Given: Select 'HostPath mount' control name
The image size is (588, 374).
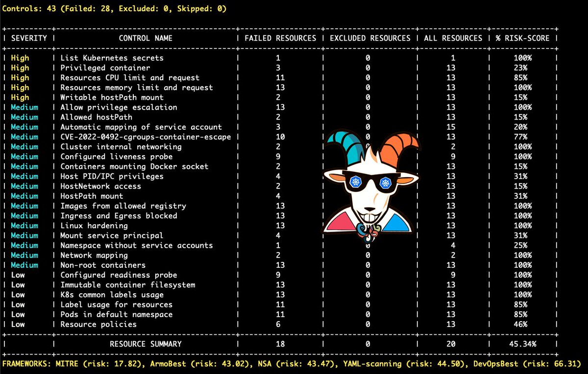Looking at the screenshot, I should [x=92, y=196].
